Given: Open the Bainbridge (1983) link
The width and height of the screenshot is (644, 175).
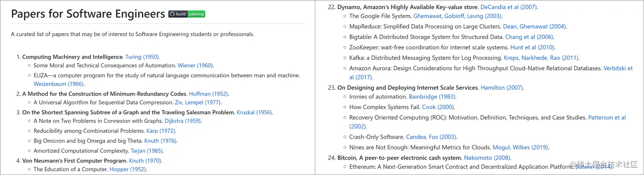Looking at the screenshot, I should click(432, 96).
